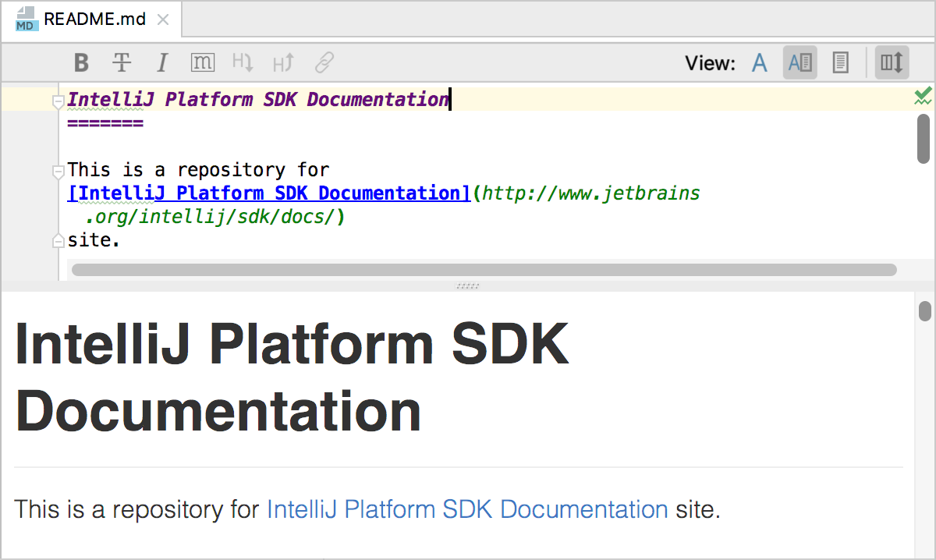Apply italic formatting with I icon
936x560 pixels.
(162, 62)
